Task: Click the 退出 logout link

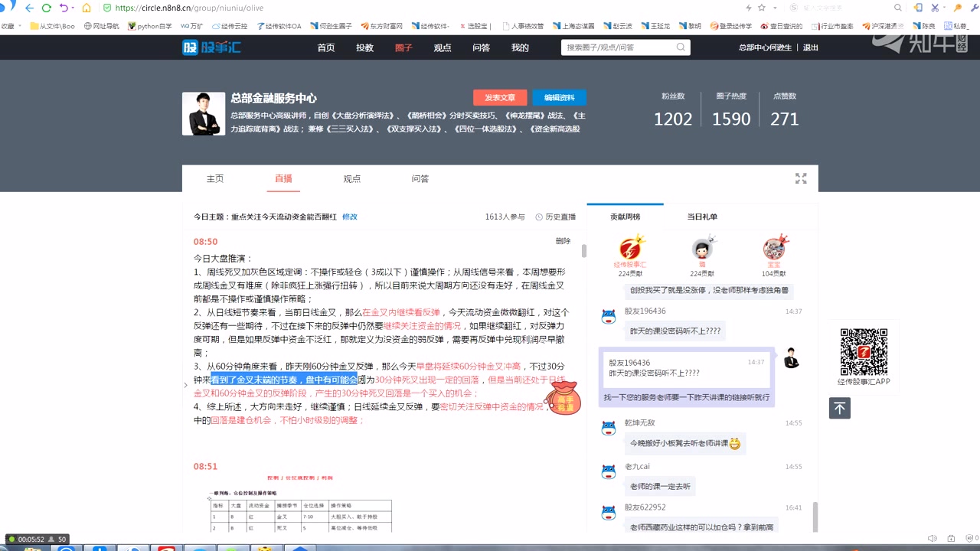Action: click(810, 47)
